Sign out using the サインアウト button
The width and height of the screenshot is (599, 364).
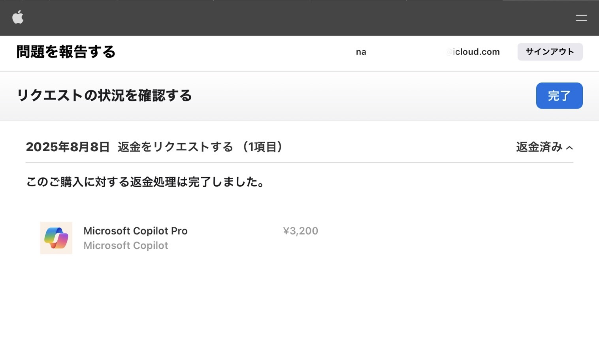tap(550, 52)
